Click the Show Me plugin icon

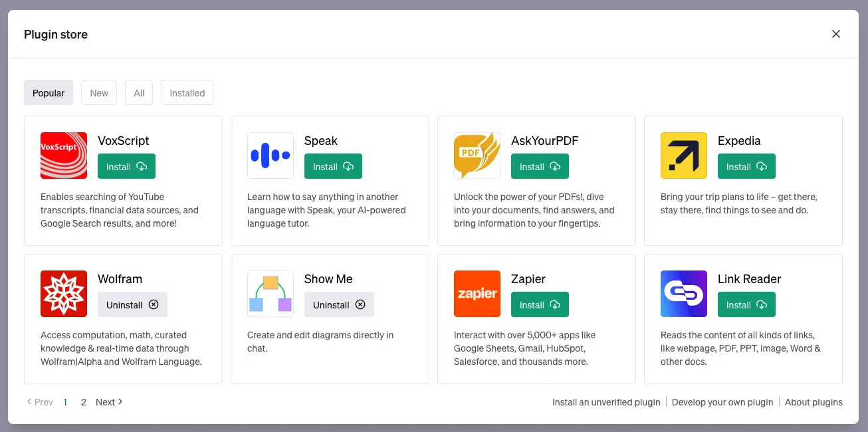[x=270, y=293]
